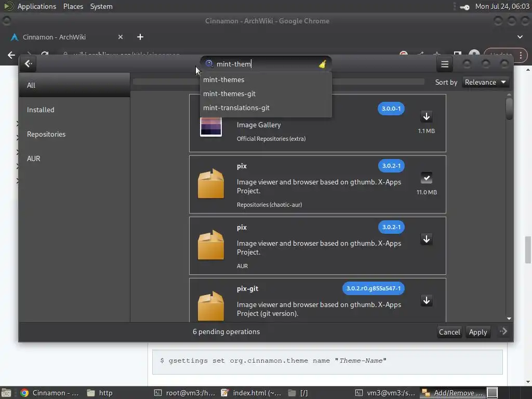The width and height of the screenshot is (532, 399).
Task: Click Chrome back navigation arrow
Action: click(x=11, y=55)
